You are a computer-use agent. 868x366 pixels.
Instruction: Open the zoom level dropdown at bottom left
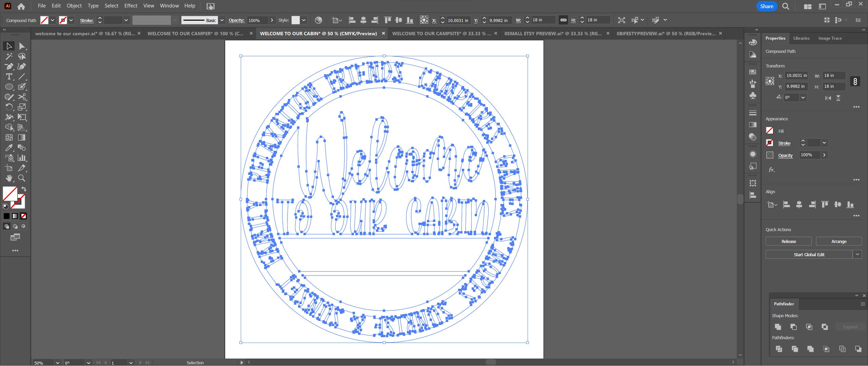pos(57,363)
